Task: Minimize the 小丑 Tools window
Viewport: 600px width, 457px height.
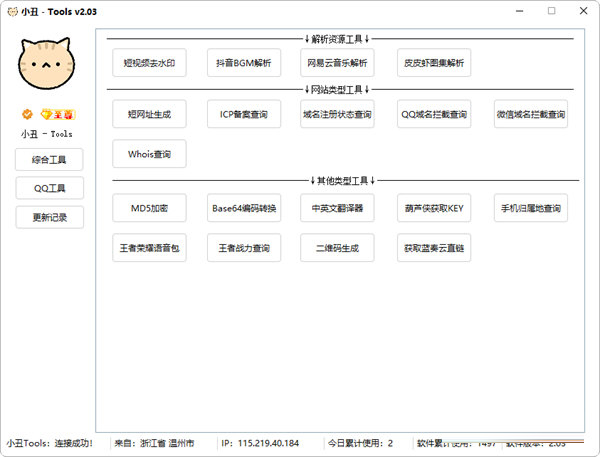Action: 519,11
